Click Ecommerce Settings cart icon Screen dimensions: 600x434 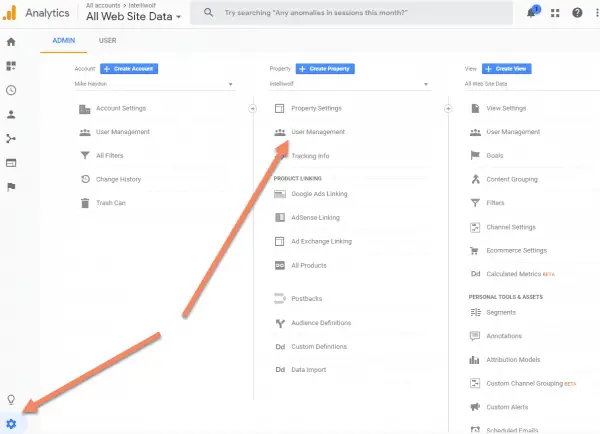474,251
